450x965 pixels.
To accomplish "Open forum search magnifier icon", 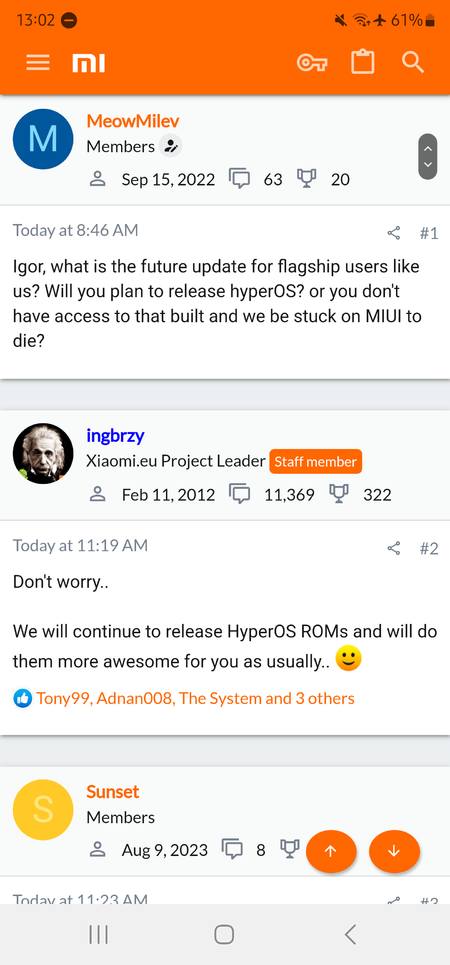I will 412,62.
